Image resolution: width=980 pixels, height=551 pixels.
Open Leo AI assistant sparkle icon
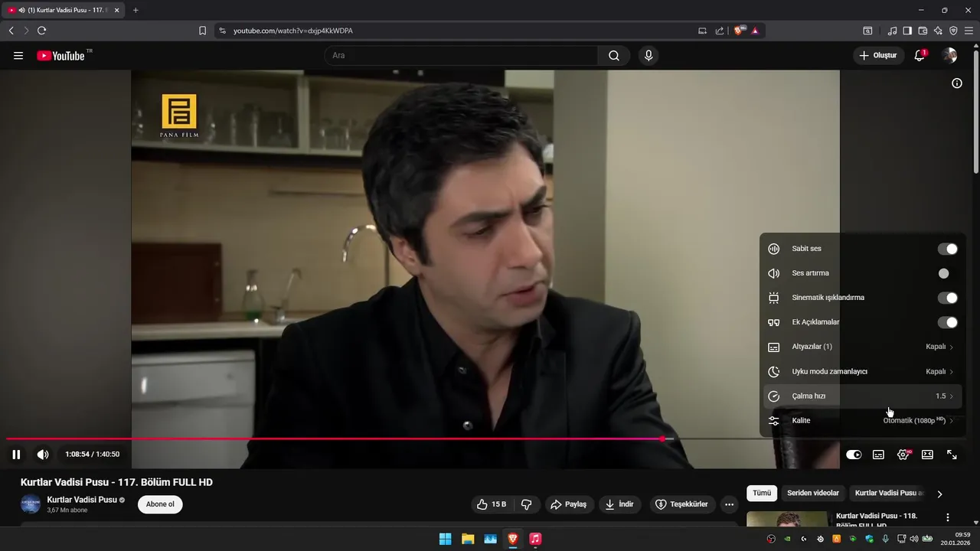point(938,31)
